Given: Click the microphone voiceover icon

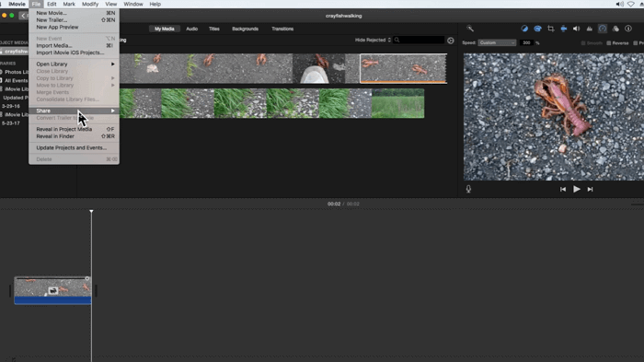Looking at the screenshot, I should pyautogui.click(x=468, y=189).
